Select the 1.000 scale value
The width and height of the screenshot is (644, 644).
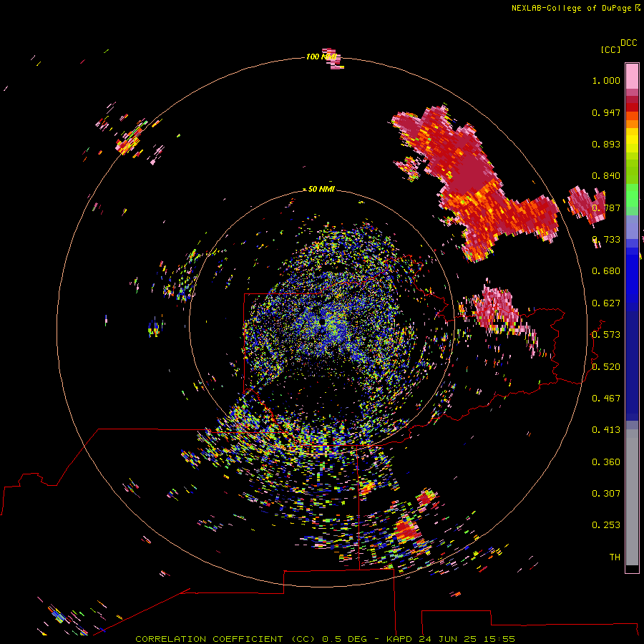click(x=606, y=80)
